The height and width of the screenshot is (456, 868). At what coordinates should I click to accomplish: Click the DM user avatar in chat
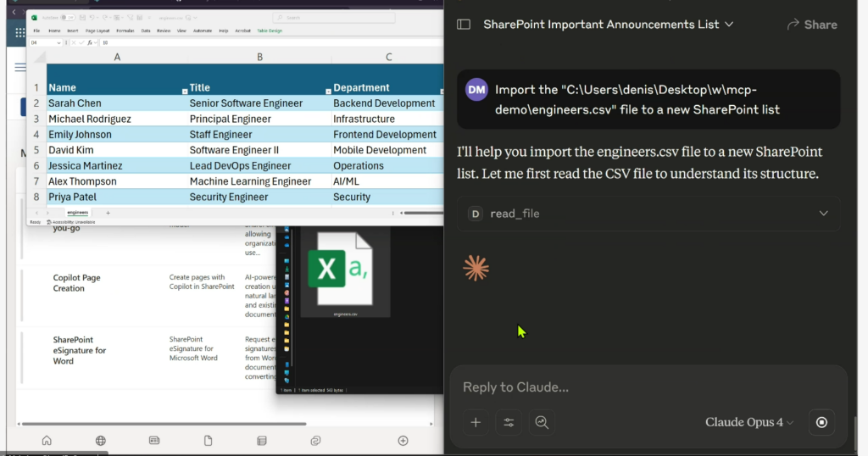point(476,90)
